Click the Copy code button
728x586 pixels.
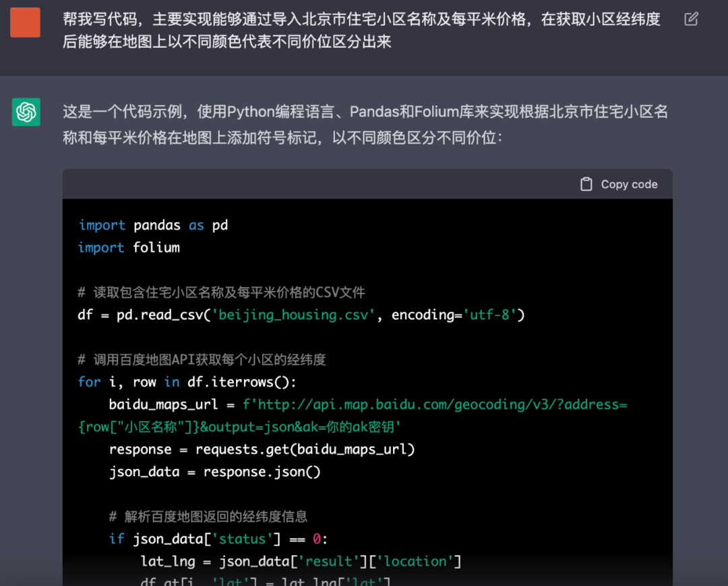point(619,184)
